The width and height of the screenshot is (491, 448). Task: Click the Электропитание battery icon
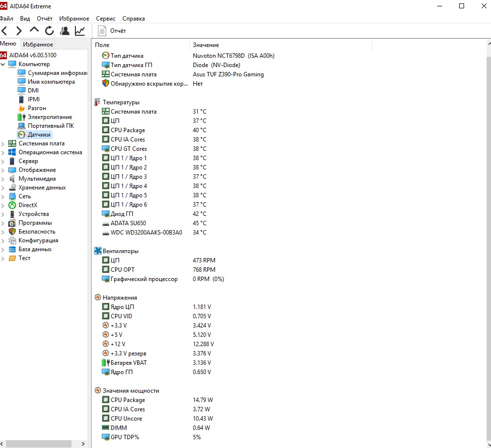point(22,117)
